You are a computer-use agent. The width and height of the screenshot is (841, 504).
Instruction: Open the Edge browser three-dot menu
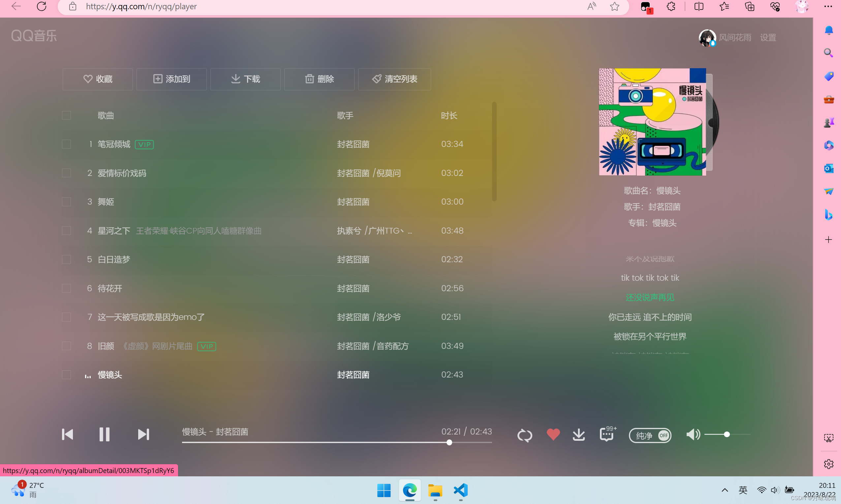click(828, 7)
